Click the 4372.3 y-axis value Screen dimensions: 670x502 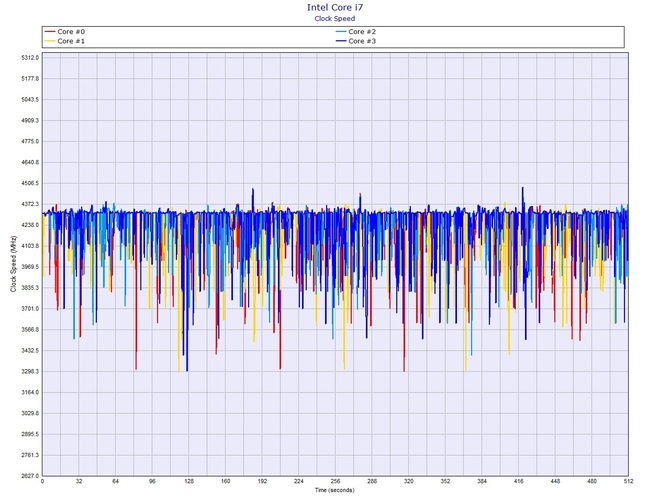[30, 204]
